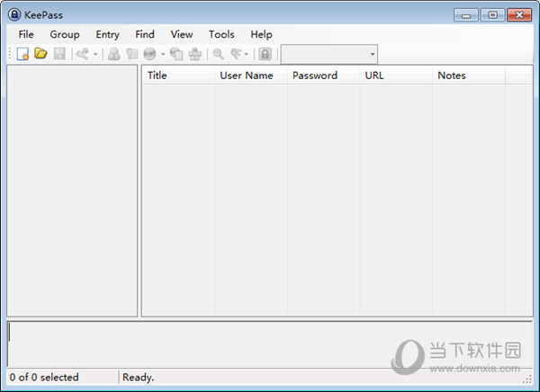Sort by the URL column header
The image size is (540, 392).
pyautogui.click(x=396, y=76)
